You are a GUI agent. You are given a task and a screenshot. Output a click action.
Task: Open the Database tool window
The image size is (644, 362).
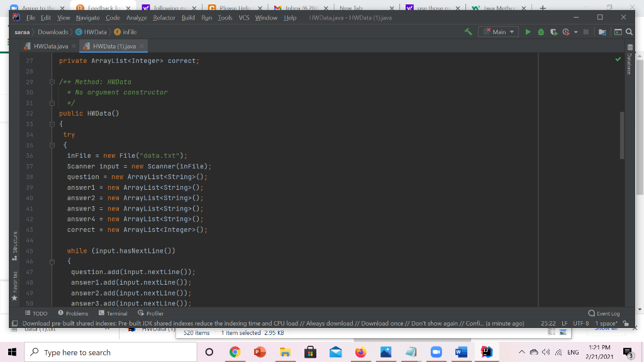630,60
